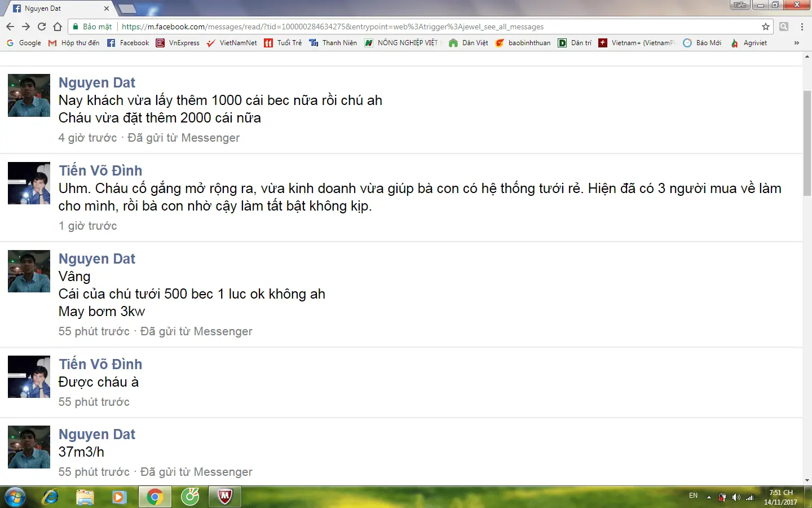Open Chrome's three-dot menu
This screenshot has height=508, width=812.
(x=801, y=26)
